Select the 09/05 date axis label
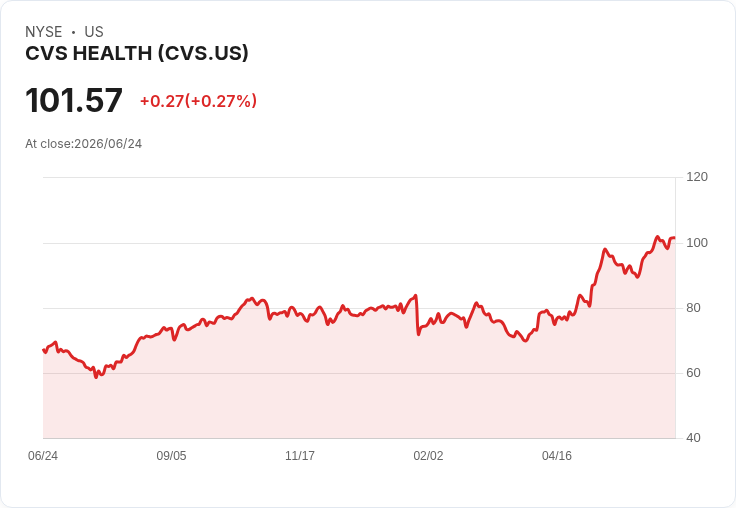736x508 pixels. [171, 455]
